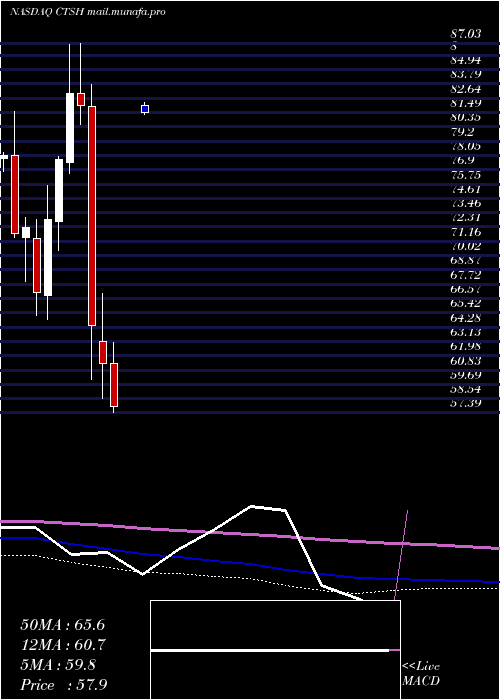This screenshot has width=500, height=700.
Task: Click the tall white candlestick near 82.64
Action: point(70,128)
